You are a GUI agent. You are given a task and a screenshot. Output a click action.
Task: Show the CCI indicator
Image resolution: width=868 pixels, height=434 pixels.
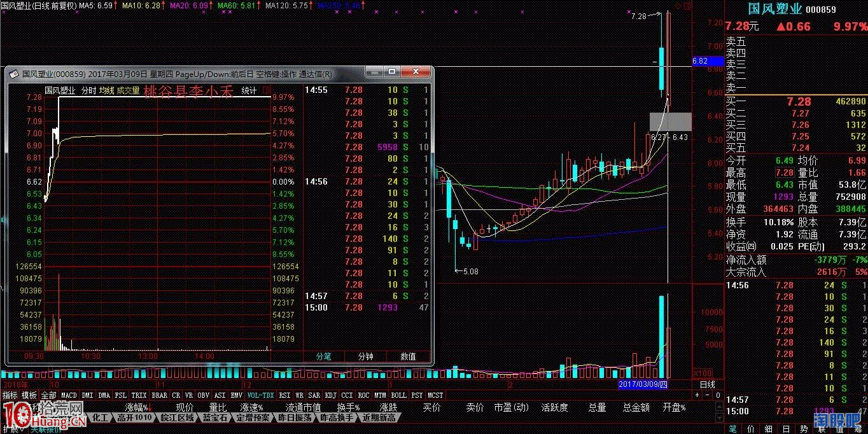click(347, 395)
